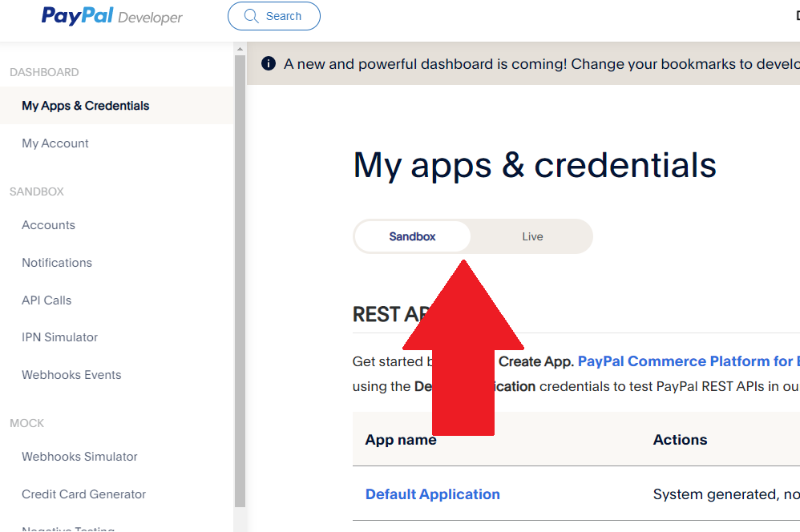Go to sandbox Accounts
Viewport: 800px width, 532px height.
point(48,225)
